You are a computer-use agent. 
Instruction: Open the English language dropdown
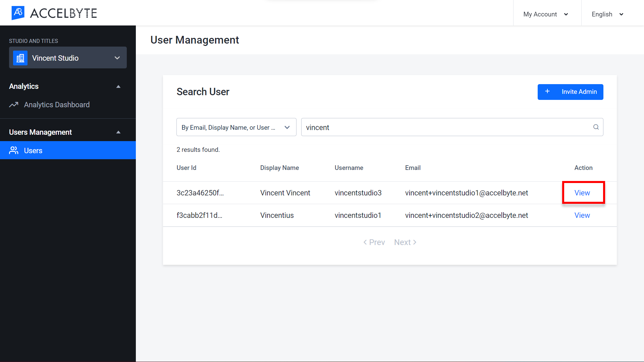607,14
